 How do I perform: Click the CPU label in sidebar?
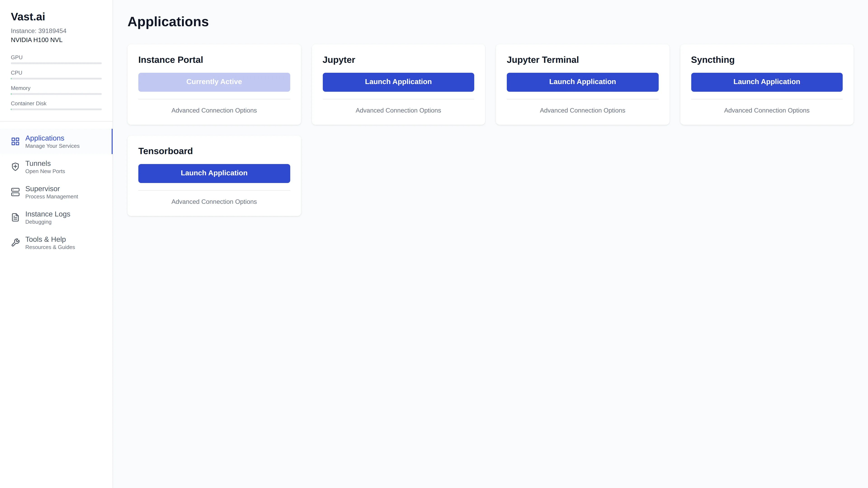(x=17, y=73)
